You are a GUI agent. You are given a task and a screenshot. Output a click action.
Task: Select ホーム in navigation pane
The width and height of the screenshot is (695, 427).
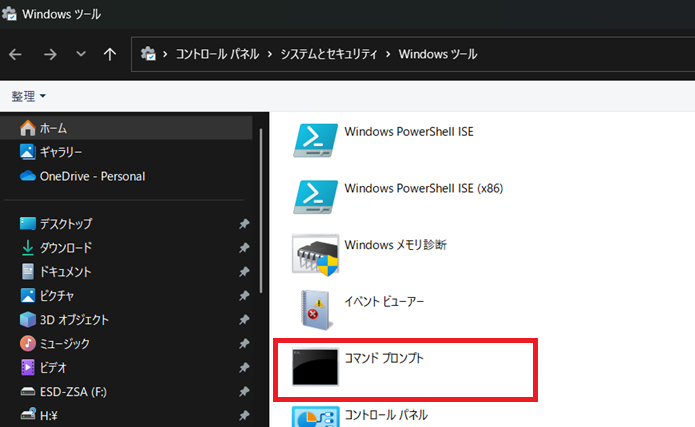tap(126, 128)
